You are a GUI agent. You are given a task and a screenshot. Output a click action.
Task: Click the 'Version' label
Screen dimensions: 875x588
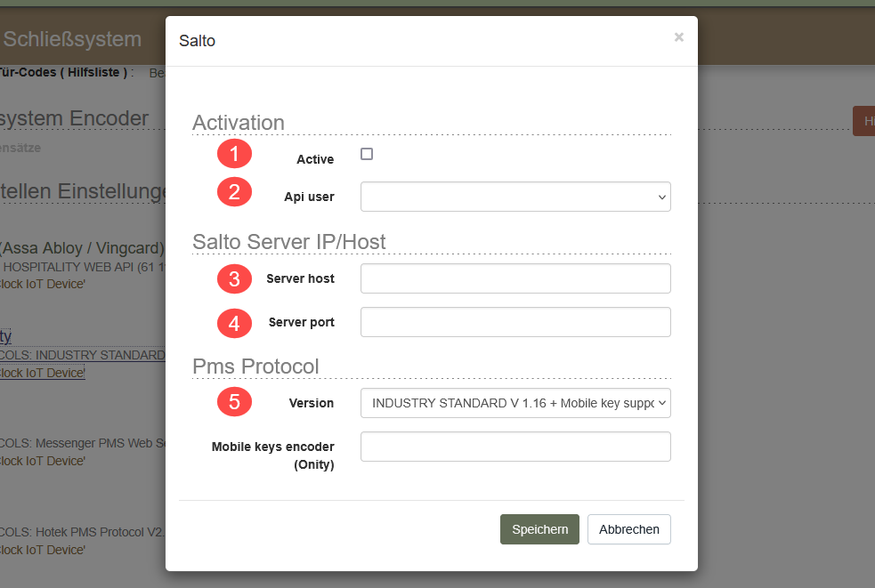click(312, 403)
